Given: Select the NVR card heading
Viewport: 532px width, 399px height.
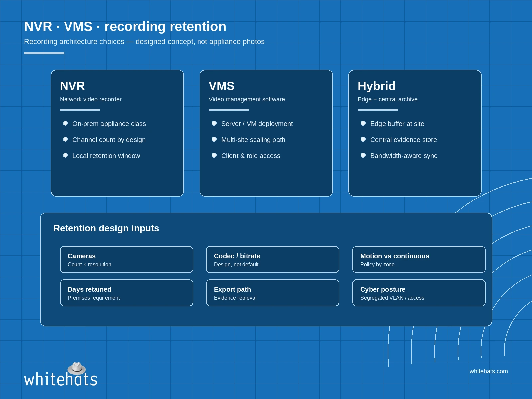Looking at the screenshot, I should (x=72, y=86).
